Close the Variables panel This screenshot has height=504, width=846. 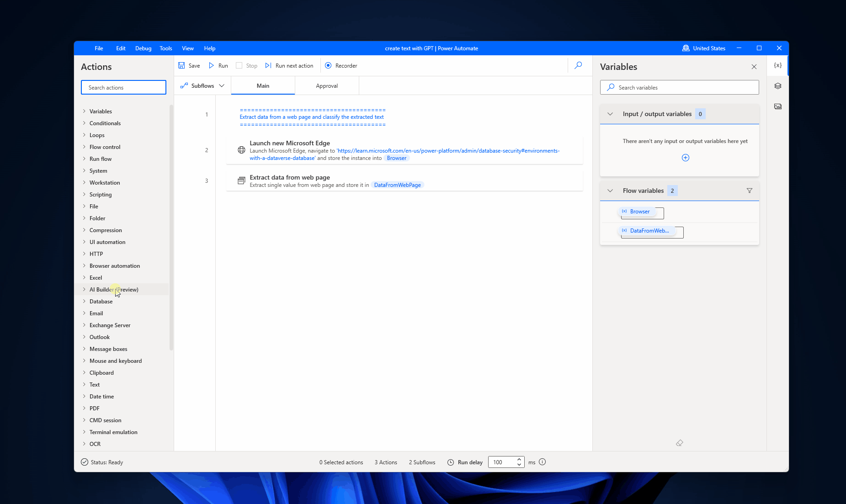pyautogui.click(x=753, y=67)
